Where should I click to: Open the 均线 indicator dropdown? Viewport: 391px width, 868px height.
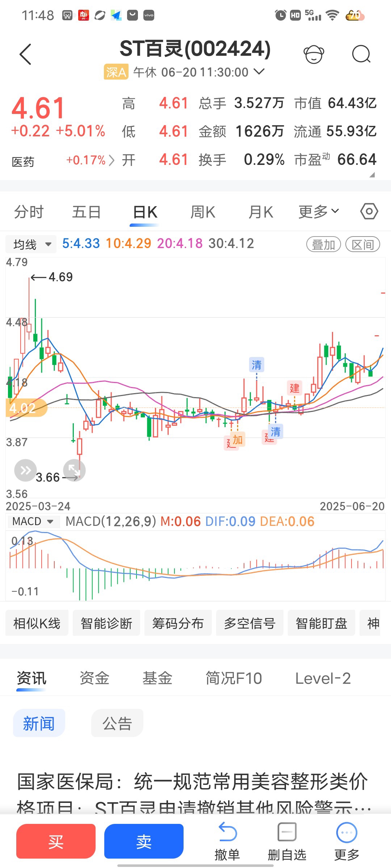(x=31, y=244)
